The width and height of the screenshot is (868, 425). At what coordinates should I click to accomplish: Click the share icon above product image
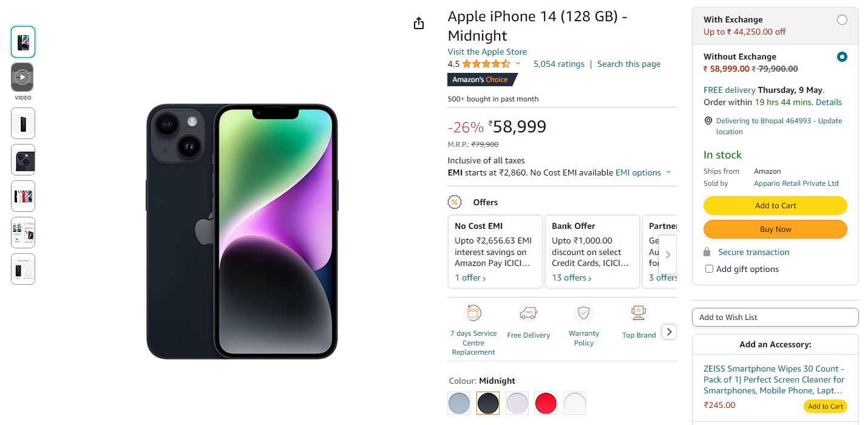pos(418,23)
